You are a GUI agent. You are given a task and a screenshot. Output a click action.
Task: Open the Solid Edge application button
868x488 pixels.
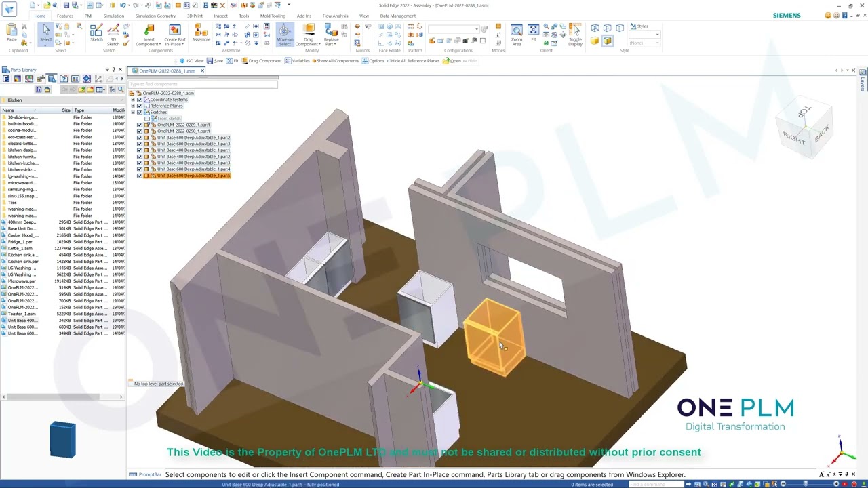(9, 9)
